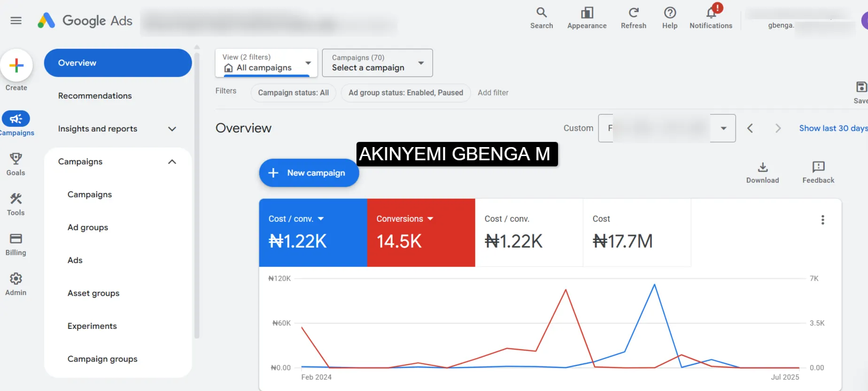Click the Campaign status: All filter chip
Image resolution: width=868 pixels, height=391 pixels.
(x=294, y=93)
